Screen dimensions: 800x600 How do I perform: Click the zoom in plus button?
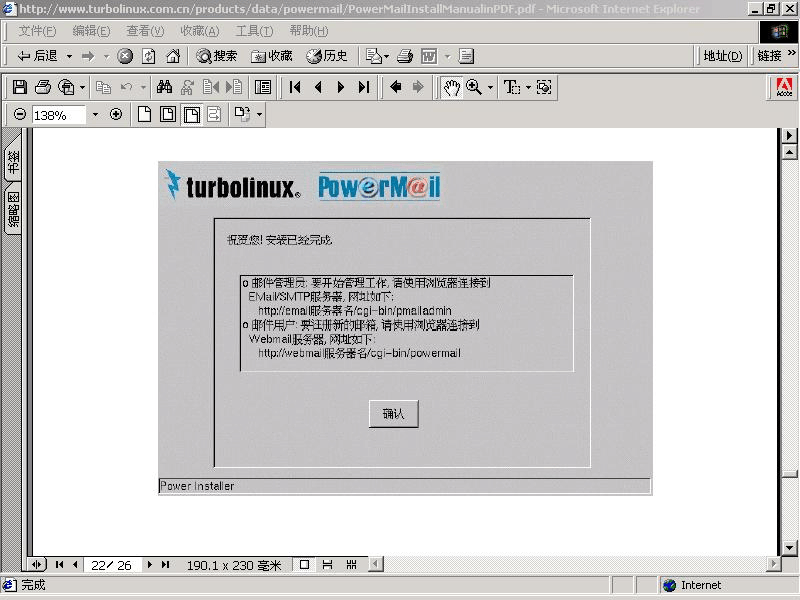click(116, 114)
